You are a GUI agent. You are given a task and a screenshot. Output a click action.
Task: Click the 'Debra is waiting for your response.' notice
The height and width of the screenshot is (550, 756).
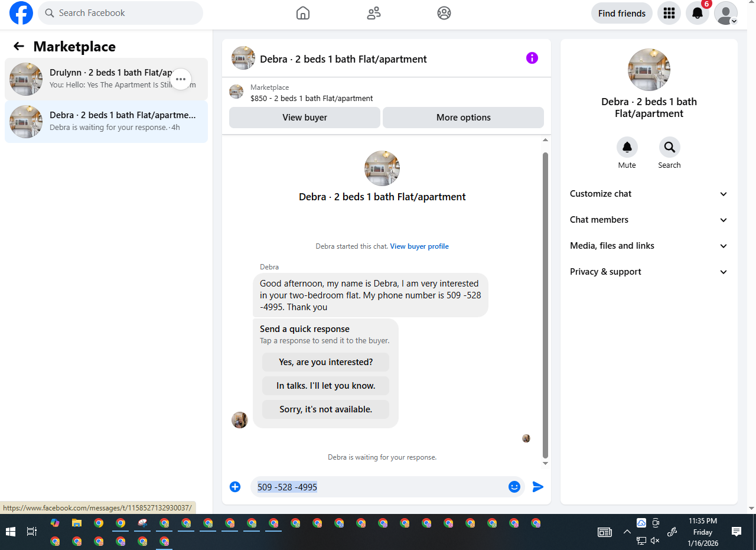382,457
